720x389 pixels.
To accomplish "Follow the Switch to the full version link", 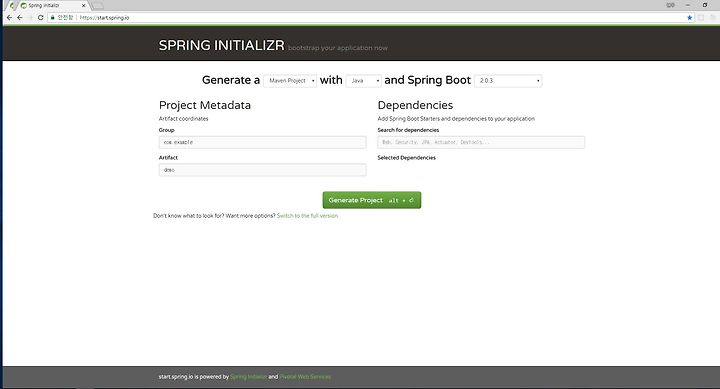I will coord(307,215).
